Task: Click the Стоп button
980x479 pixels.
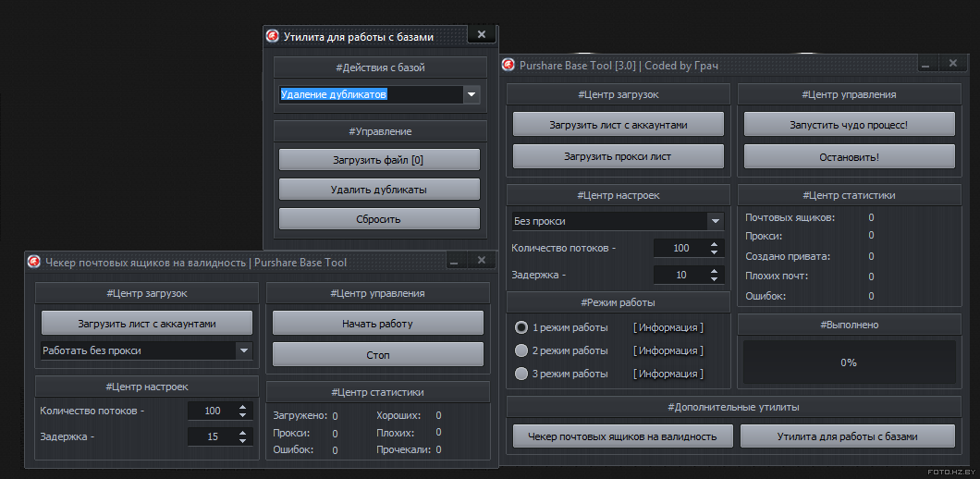Action: click(x=377, y=354)
